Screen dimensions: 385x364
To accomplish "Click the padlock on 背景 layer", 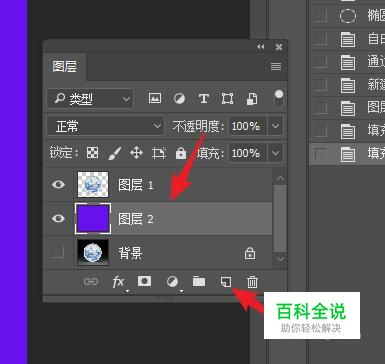I will (x=250, y=253).
